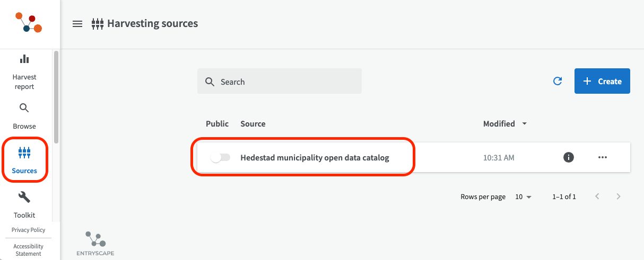Expand the Rows per page dropdown

point(523,196)
